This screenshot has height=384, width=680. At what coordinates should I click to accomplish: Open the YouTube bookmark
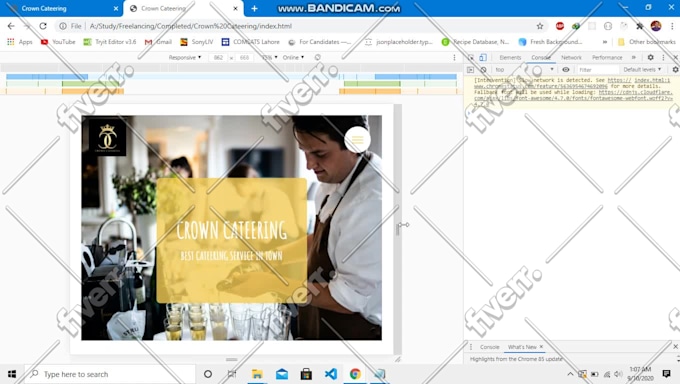pos(58,42)
